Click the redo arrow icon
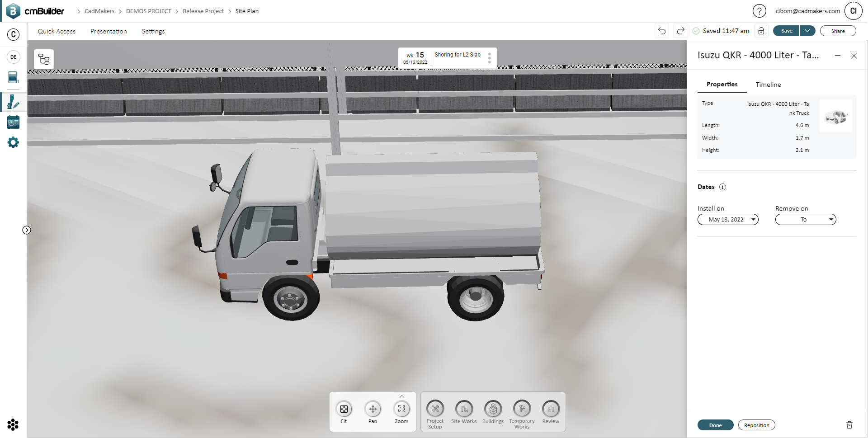 click(680, 31)
